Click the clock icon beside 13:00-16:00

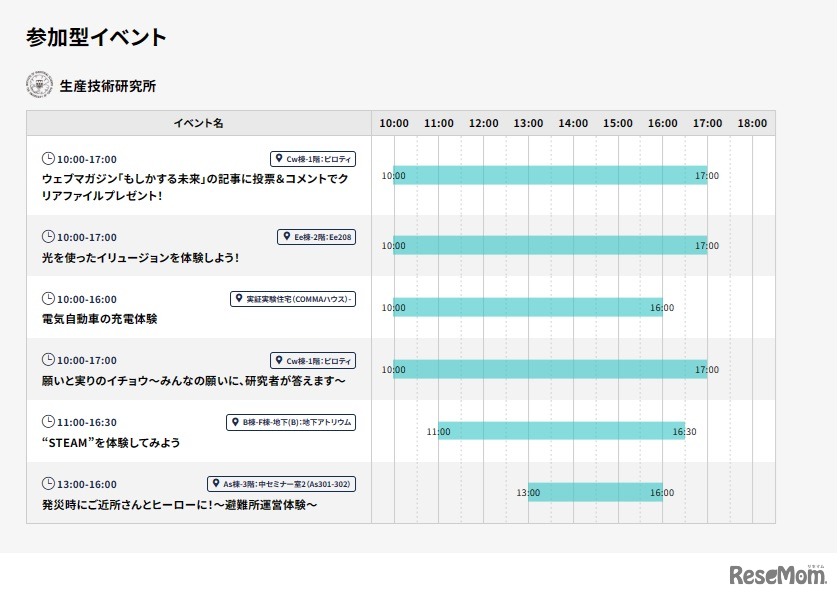coord(48,484)
